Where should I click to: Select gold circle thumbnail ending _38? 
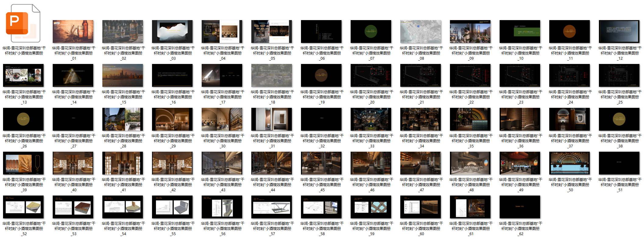click(619, 119)
